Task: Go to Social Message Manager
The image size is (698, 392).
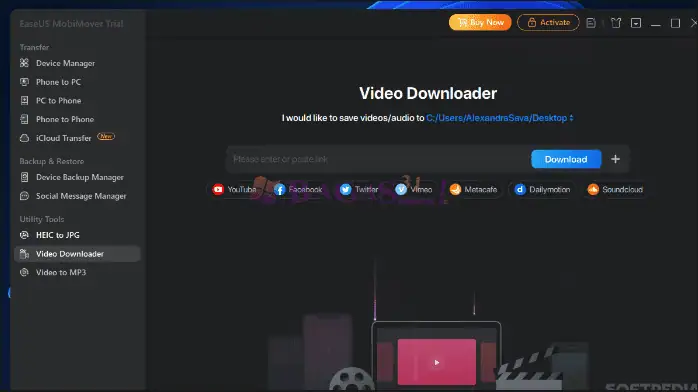Action: point(81,196)
